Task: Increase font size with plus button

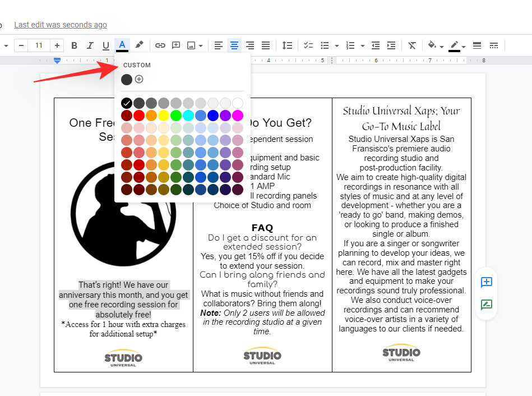Action: point(57,45)
